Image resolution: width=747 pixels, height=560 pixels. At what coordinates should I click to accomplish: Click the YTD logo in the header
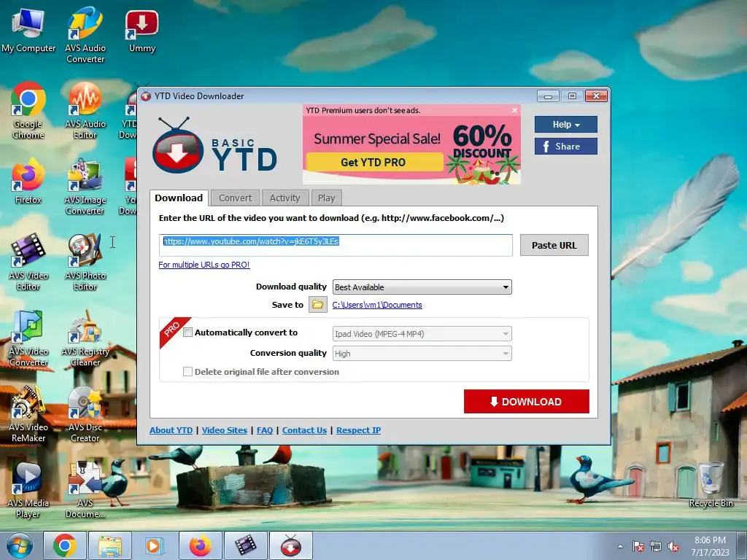214,146
